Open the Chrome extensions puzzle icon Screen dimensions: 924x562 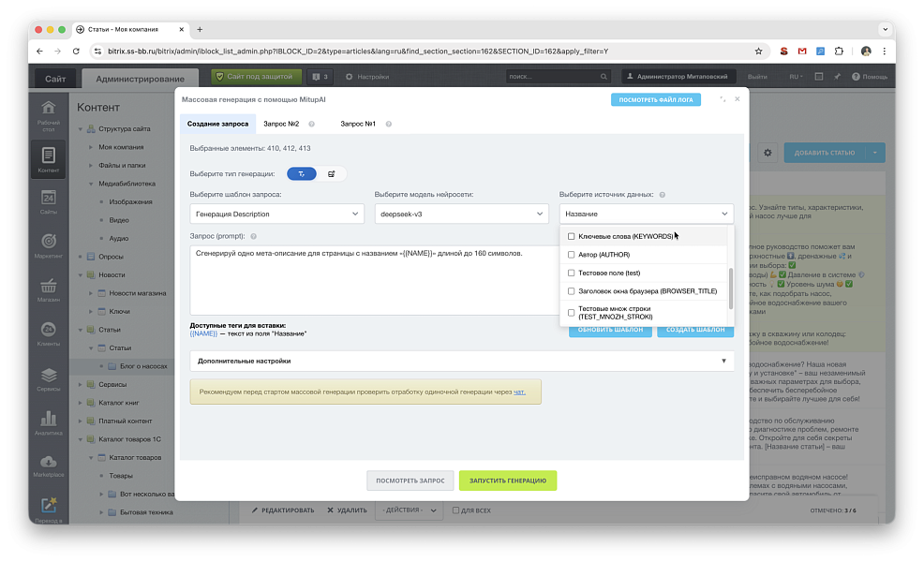[x=839, y=52]
